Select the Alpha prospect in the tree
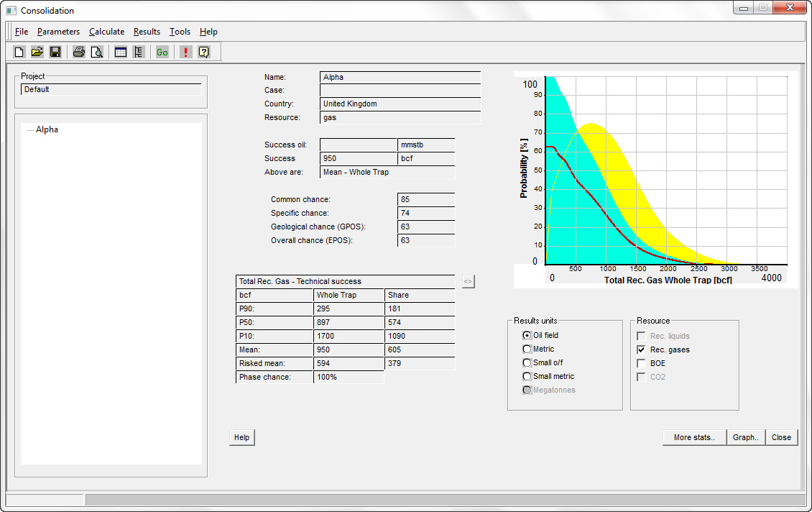This screenshot has height=512, width=812. coord(47,129)
